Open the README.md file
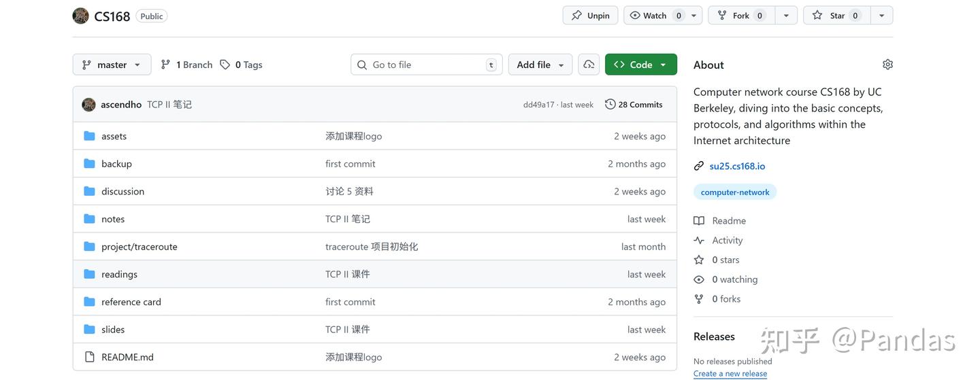Image resolution: width=980 pixels, height=380 pixels. [x=127, y=357]
